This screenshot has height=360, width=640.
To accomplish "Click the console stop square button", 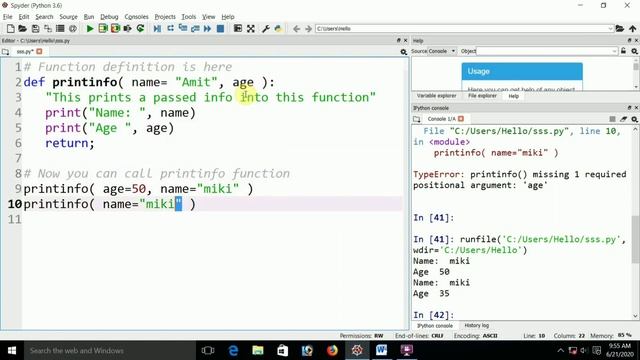I will (x=612, y=119).
